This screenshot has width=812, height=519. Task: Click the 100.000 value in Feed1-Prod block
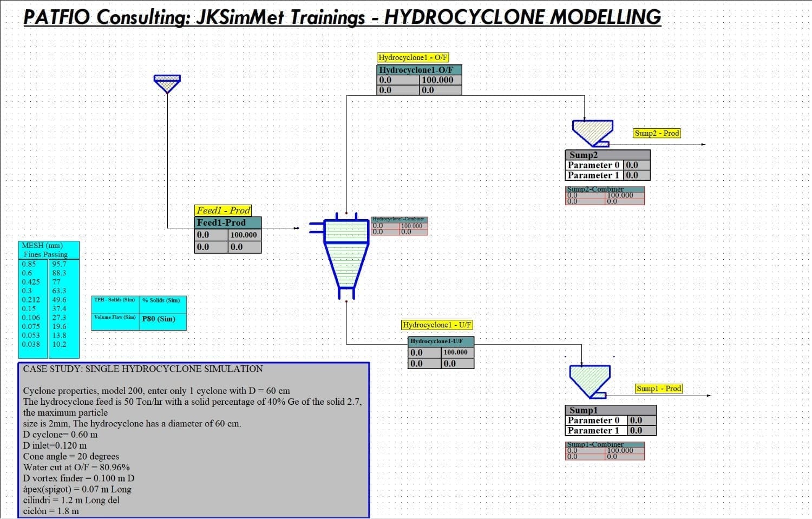[x=244, y=235]
